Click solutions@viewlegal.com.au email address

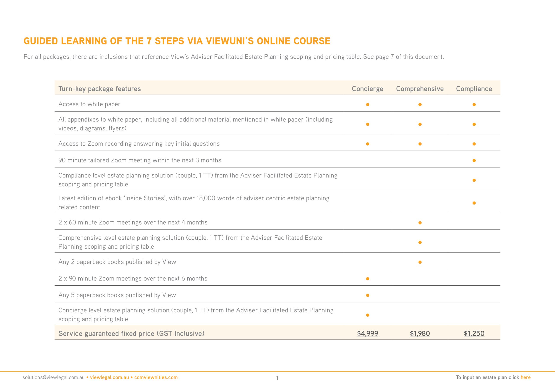point(54,377)
